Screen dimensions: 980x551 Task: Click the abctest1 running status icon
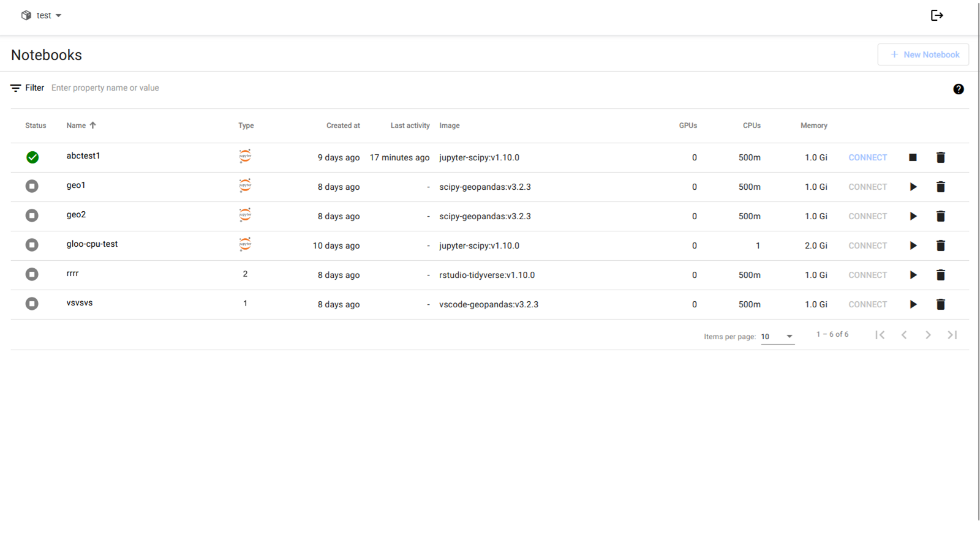[x=32, y=157]
